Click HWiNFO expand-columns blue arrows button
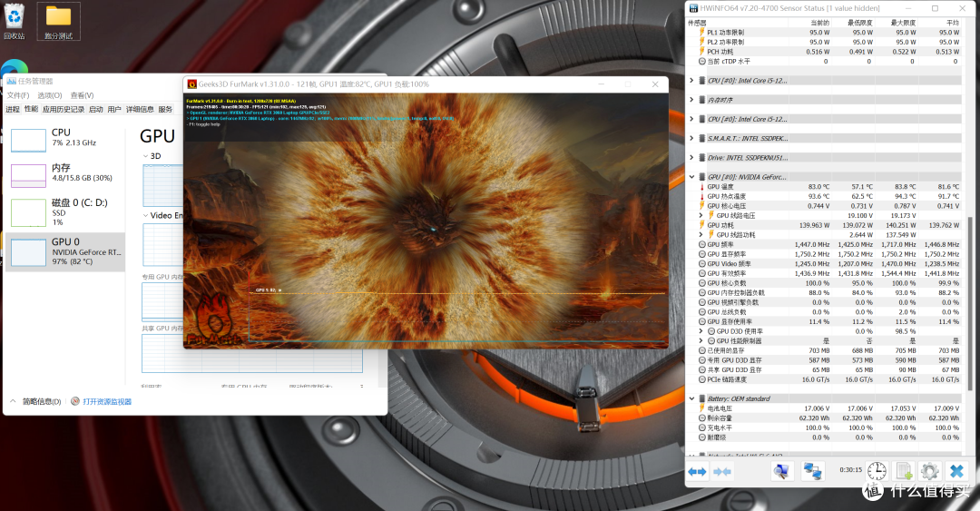Viewport: 980px width, 511px height. 697,472
